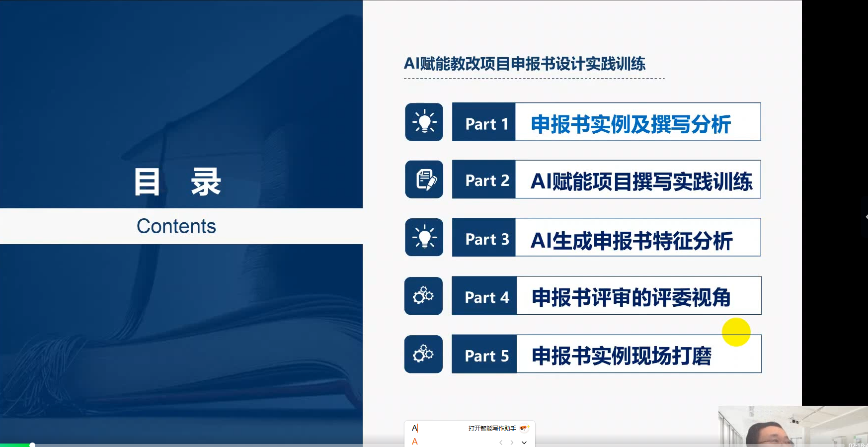Click the smart writing assistant emoji icon
This screenshot has width=868, height=447.
click(524, 428)
